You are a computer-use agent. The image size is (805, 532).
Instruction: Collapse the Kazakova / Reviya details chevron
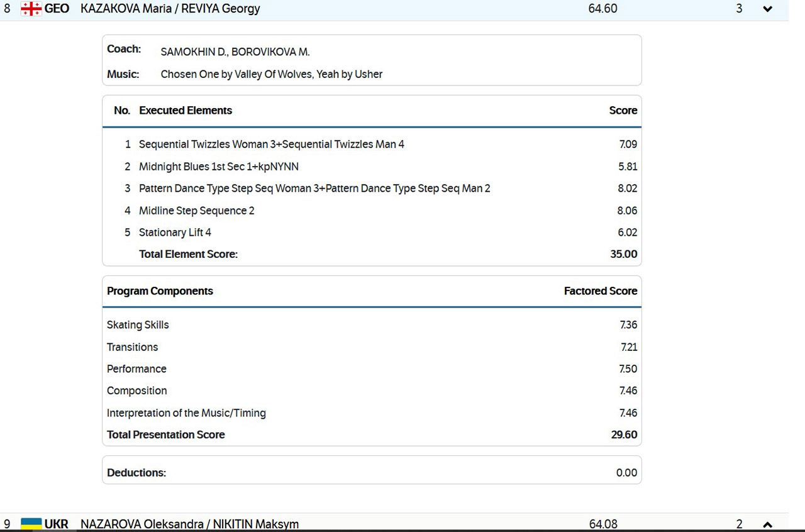click(x=767, y=9)
